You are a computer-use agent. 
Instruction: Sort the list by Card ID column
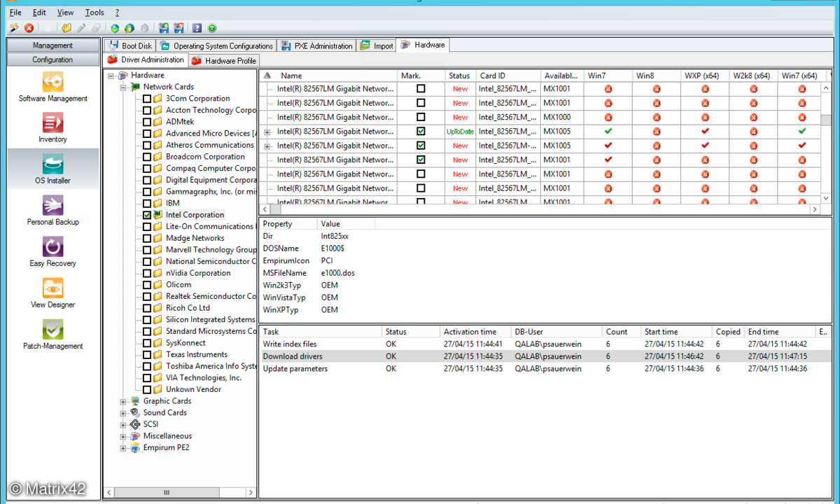pos(508,76)
